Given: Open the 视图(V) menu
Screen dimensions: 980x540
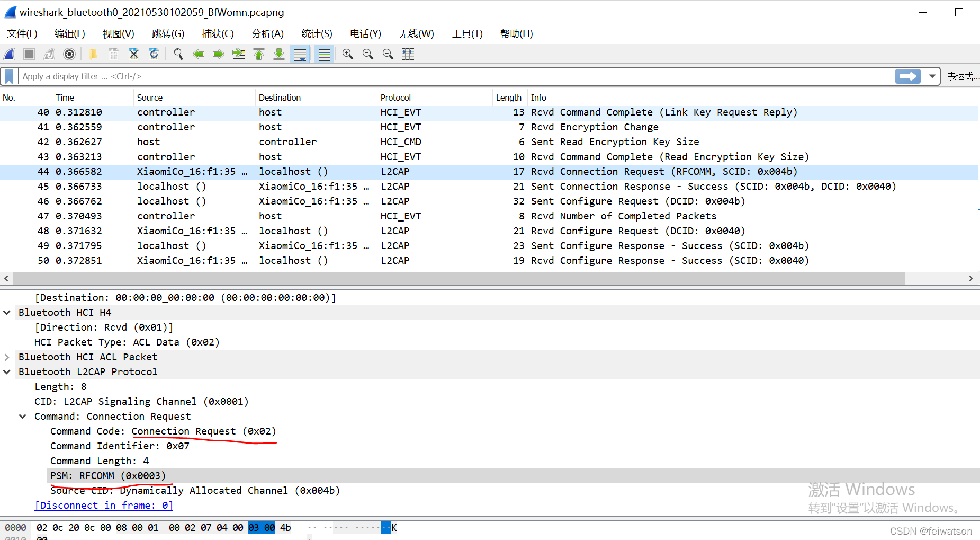Looking at the screenshot, I should coord(119,33).
